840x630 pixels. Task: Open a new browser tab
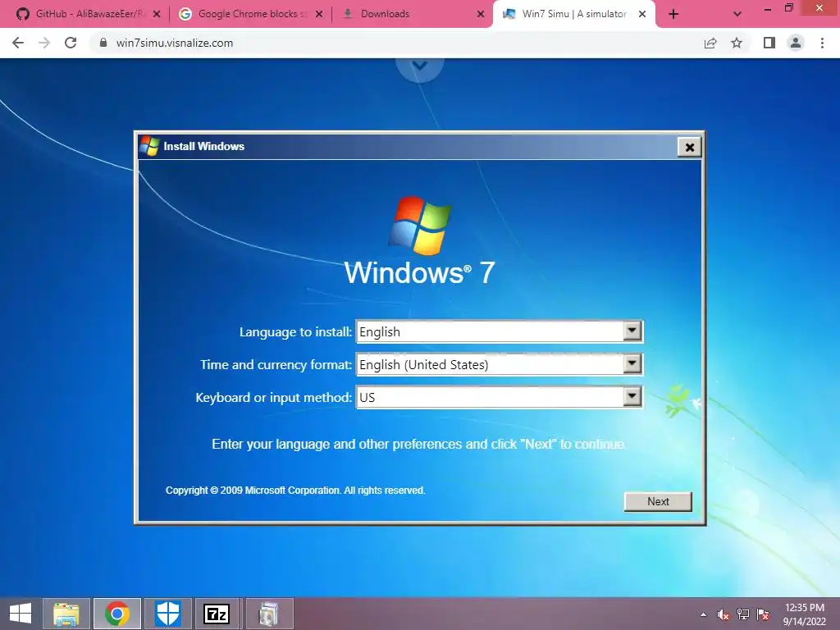coord(673,14)
